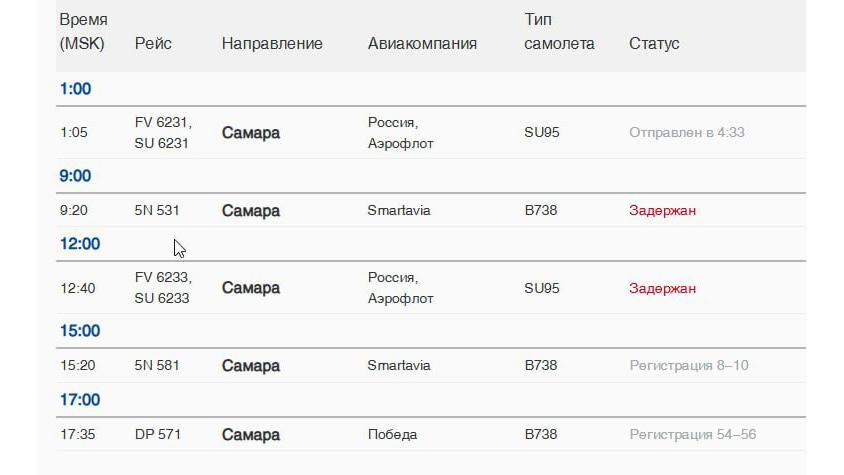Select the 9:00 time group heading
The width and height of the screenshot is (844, 475).
click(x=75, y=176)
